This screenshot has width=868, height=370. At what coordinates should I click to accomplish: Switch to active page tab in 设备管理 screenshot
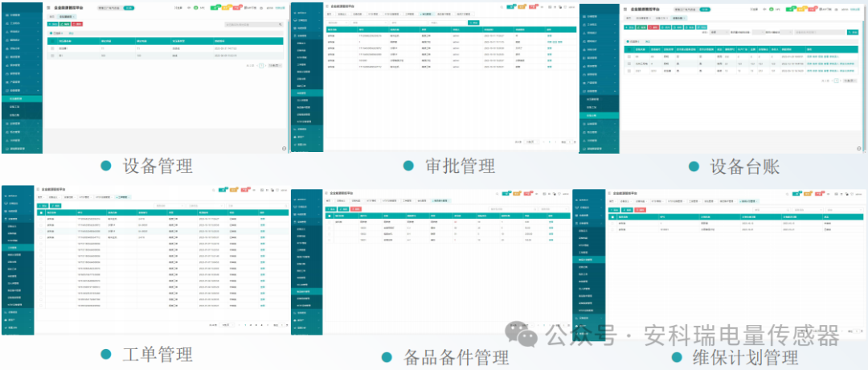click(67, 17)
